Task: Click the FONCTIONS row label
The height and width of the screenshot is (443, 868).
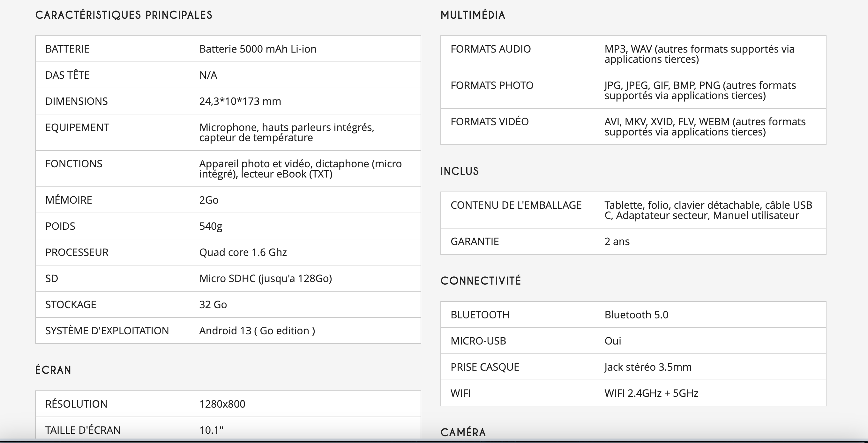Action: (74, 163)
